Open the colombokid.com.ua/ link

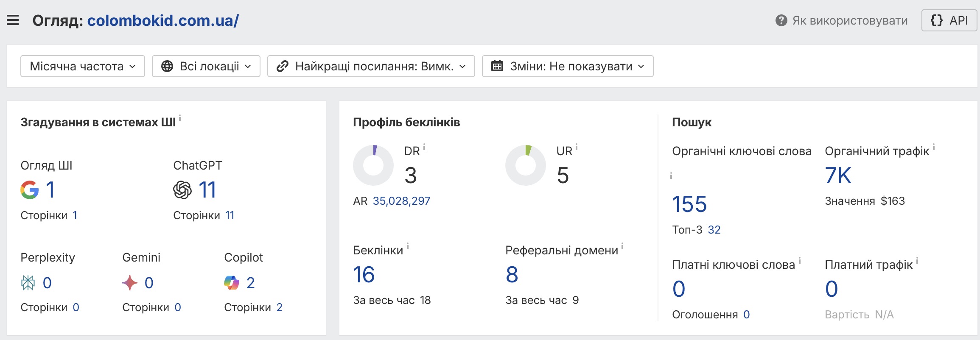(x=163, y=20)
